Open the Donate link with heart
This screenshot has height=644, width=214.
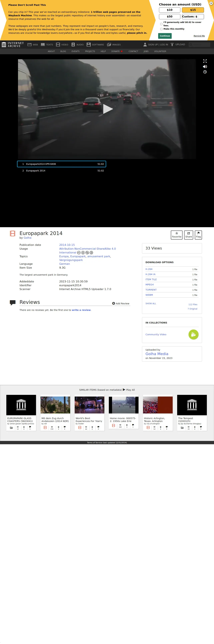point(117,52)
